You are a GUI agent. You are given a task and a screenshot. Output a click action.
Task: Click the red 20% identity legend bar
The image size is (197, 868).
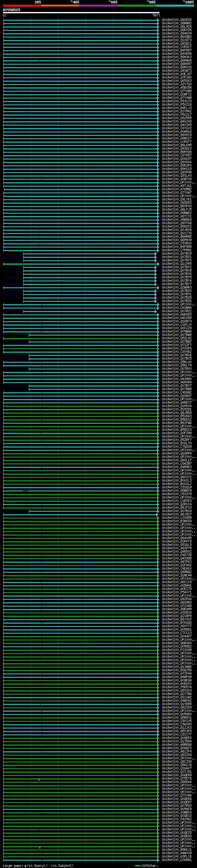[22, 6]
